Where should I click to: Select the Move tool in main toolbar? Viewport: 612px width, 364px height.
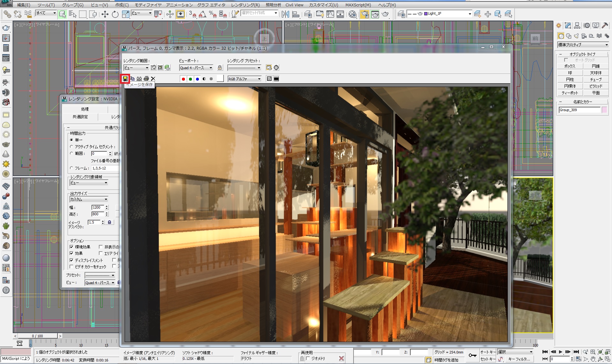click(x=105, y=14)
